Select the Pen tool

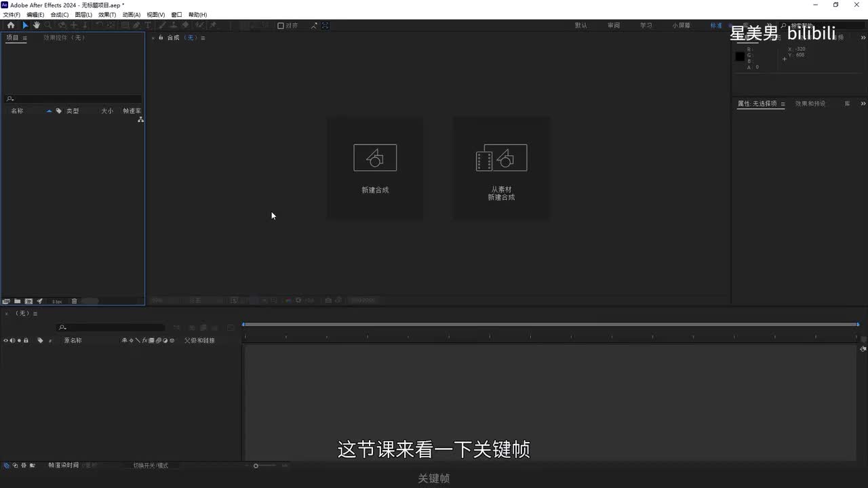point(136,25)
